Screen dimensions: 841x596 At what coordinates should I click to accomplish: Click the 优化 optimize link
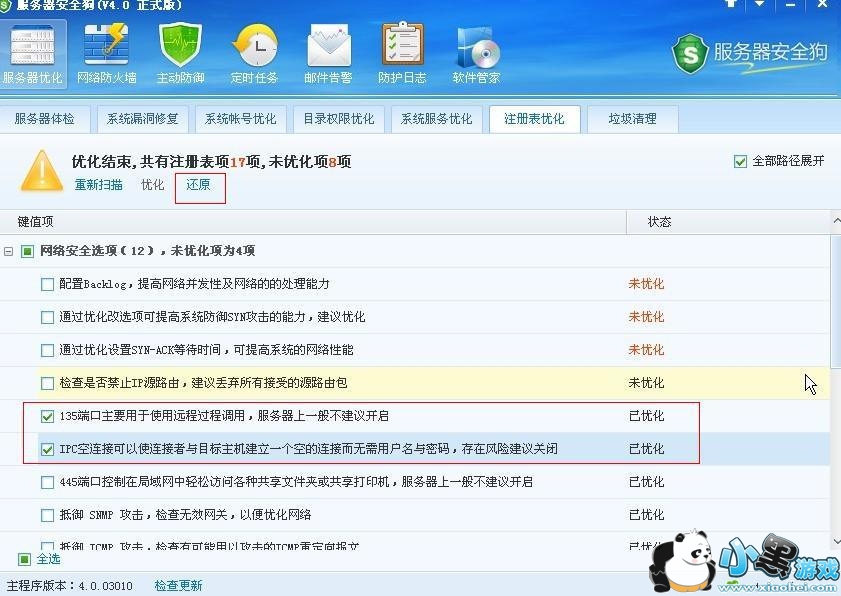pyautogui.click(x=152, y=185)
